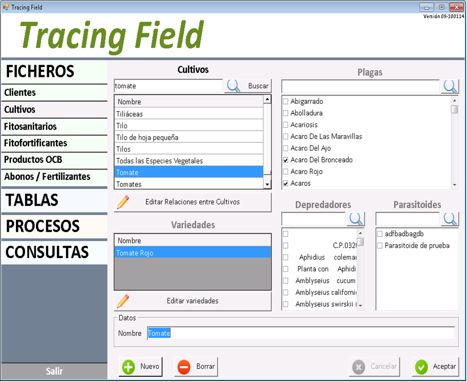Click pencil icon beside Editar variedades
The width and height of the screenshot is (467, 382).
coord(123,301)
